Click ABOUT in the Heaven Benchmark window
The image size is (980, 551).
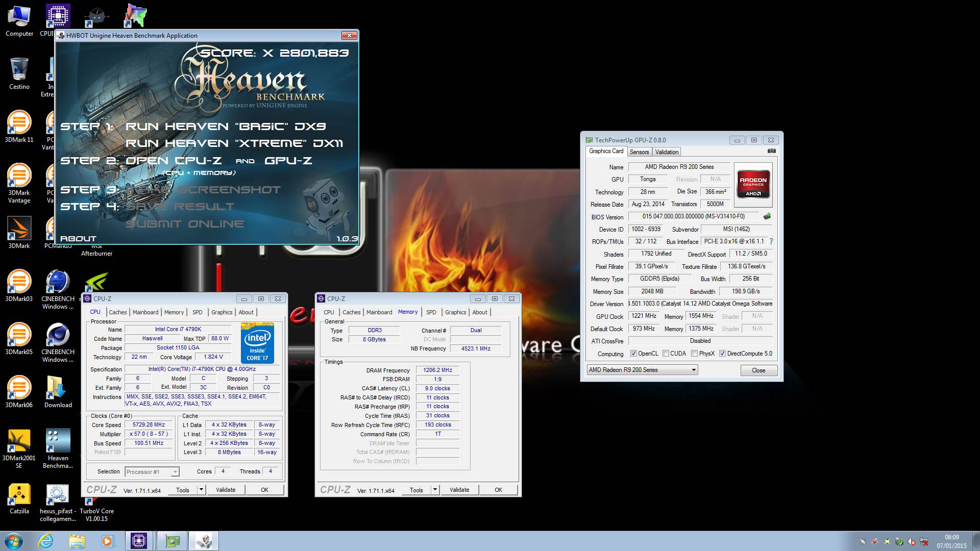(x=78, y=239)
